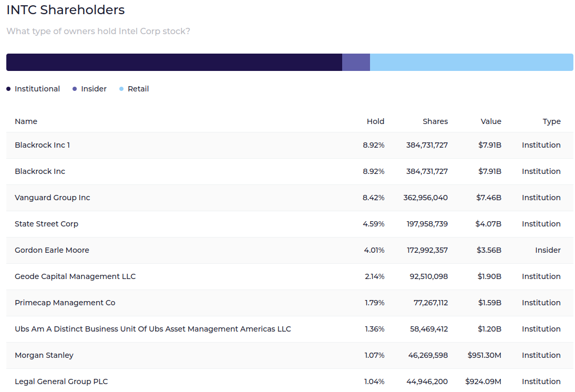The height and width of the screenshot is (392, 575).
Task: Click the $4.07B value cell
Action: 488,224
